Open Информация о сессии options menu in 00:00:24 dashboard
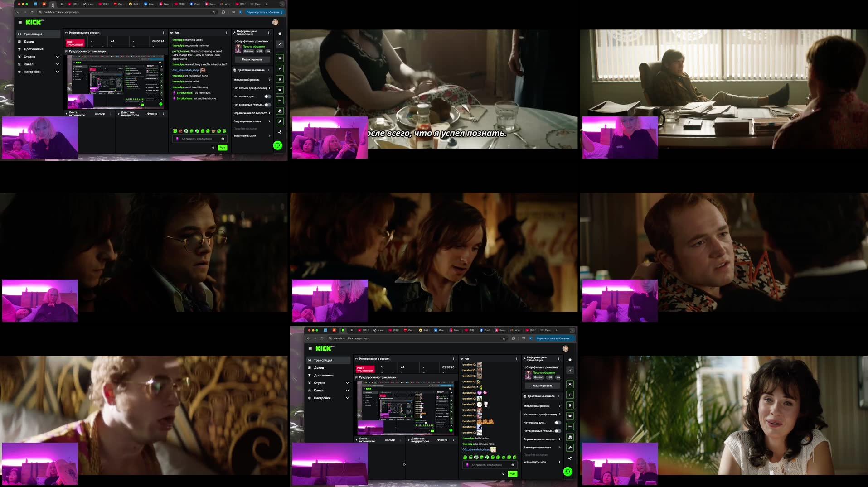 pyautogui.click(x=163, y=33)
